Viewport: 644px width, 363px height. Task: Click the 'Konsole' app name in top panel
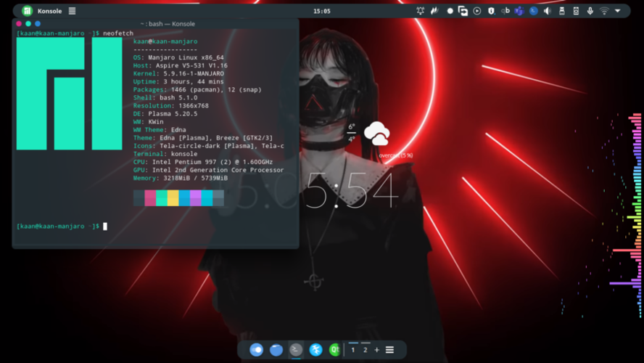(x=50, y=11)
